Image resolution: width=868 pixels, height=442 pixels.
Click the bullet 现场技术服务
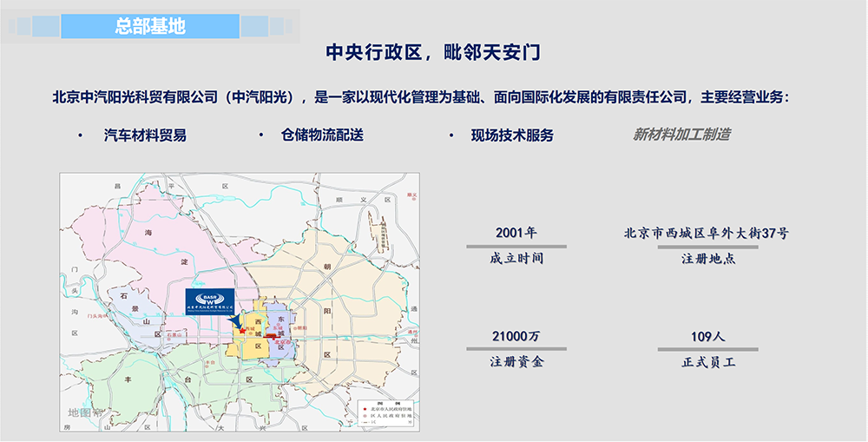click(512, 135)
